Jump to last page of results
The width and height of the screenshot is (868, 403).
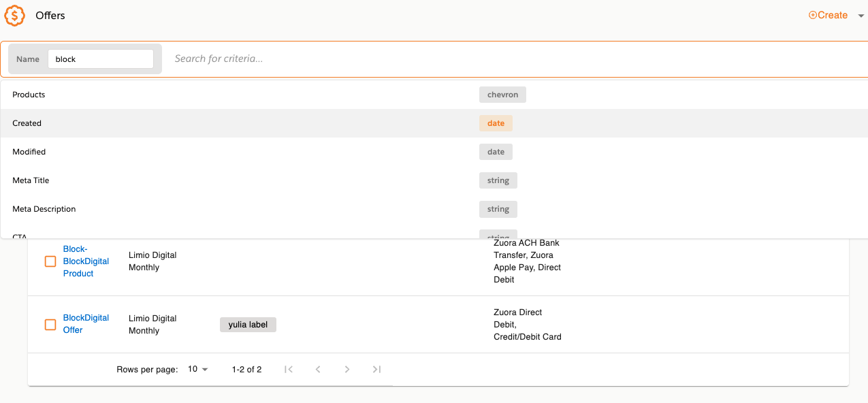376,370
